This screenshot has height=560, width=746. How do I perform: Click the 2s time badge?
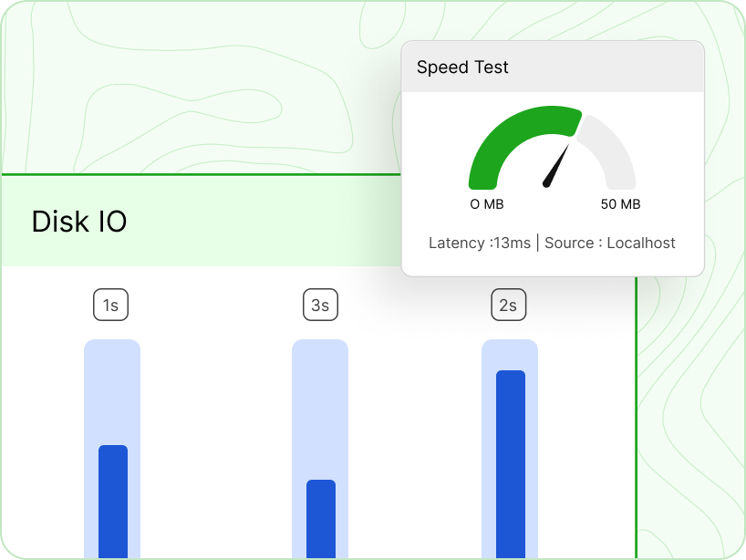tap(508, 305)
